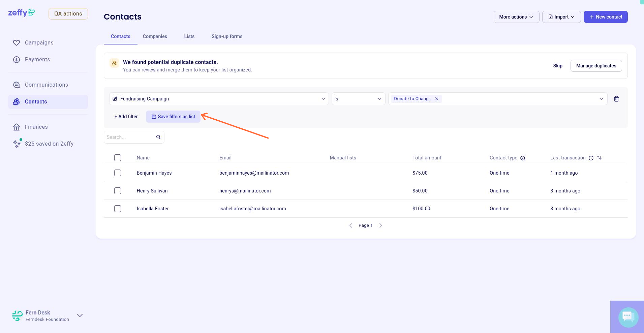Click the Last transaction column header

click(x=568, y=158)
